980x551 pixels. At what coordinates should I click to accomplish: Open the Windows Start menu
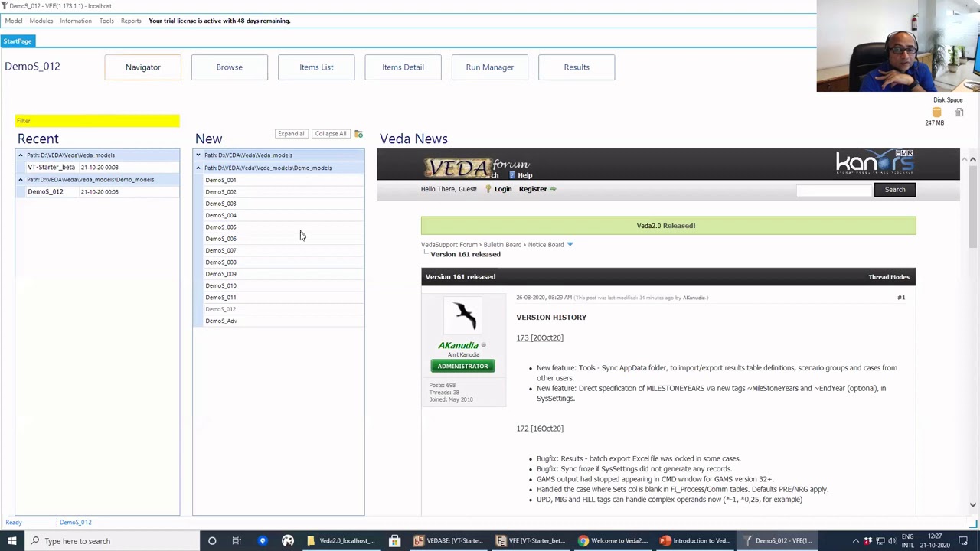pos(12,541)
